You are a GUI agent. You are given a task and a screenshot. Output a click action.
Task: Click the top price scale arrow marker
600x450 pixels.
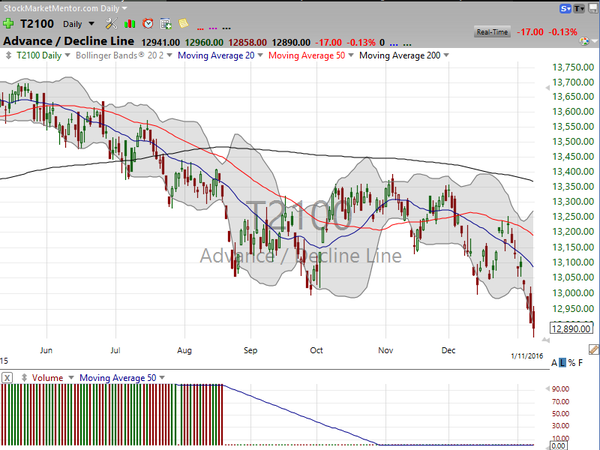coord(548,88)
